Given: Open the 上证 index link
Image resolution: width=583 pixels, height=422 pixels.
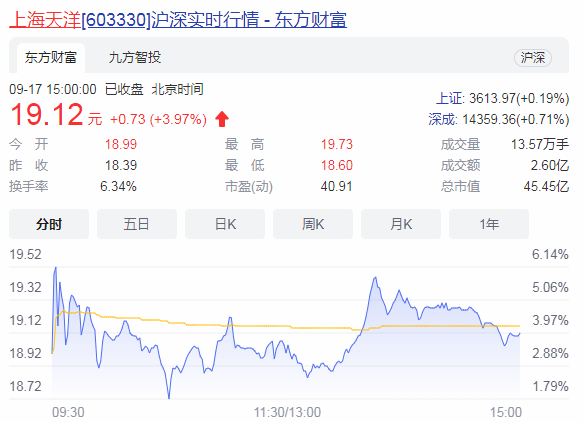Looking at the screenshot, I should coord(450,99).
